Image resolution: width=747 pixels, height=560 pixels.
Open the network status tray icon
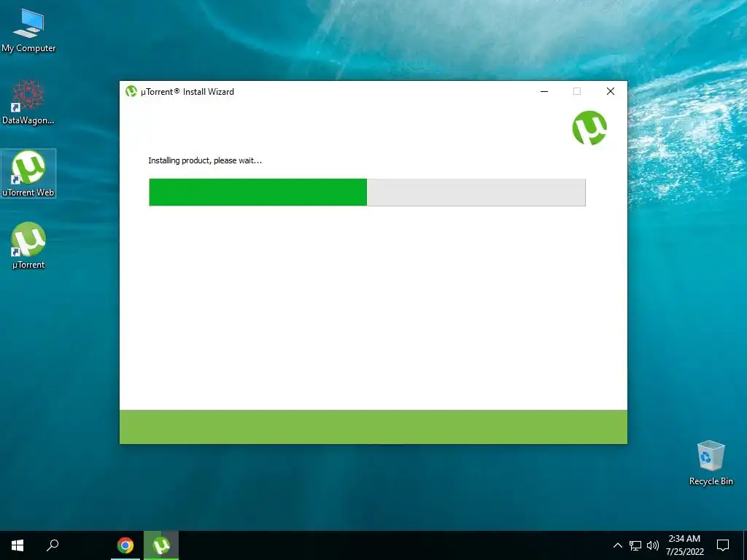[635, 545]
